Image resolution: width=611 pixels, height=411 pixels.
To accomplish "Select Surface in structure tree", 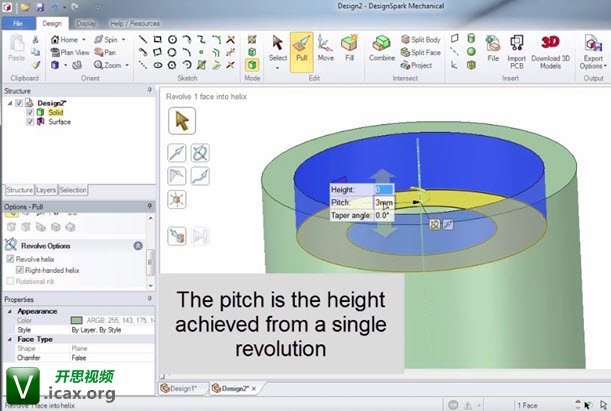I will coord(60,122).
